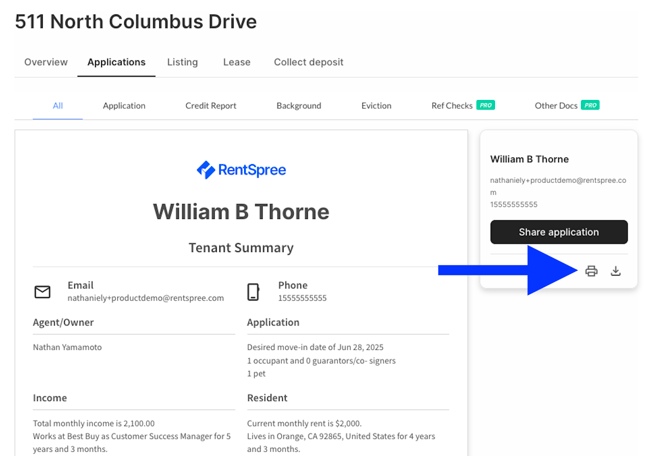Select the All report sub-tab
670x456 pixels.
(58, 106)
